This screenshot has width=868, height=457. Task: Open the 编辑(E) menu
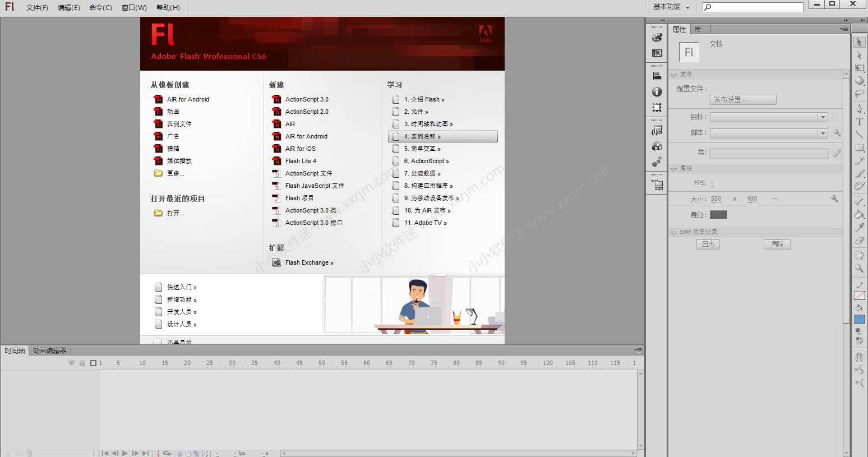[x=69, y=8]
